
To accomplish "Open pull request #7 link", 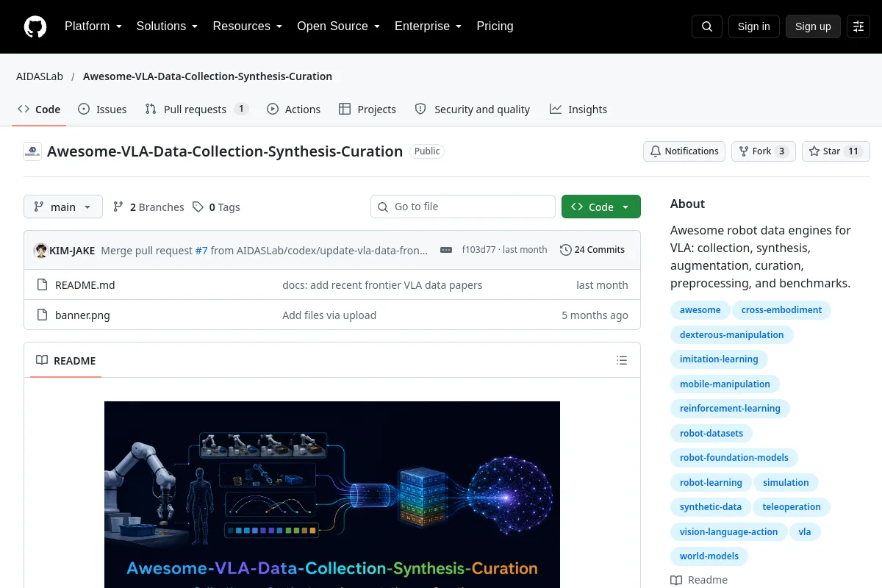I will [201, 250].
